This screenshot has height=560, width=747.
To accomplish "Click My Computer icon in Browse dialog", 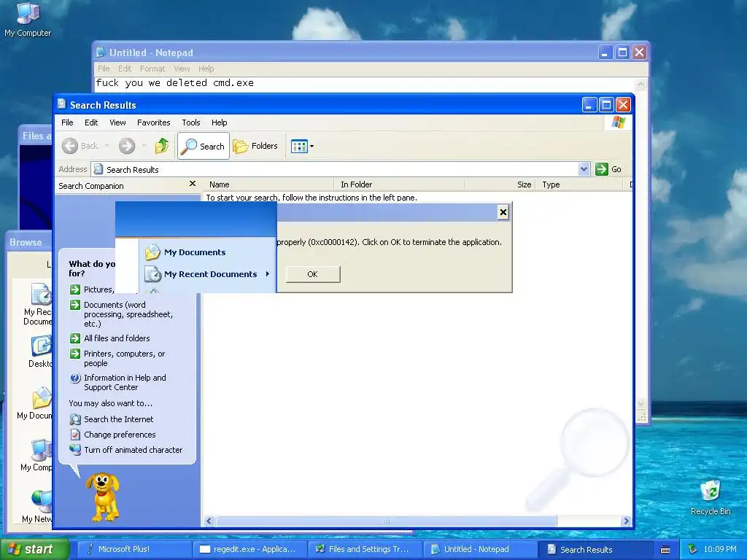I will tap(37, 455).
